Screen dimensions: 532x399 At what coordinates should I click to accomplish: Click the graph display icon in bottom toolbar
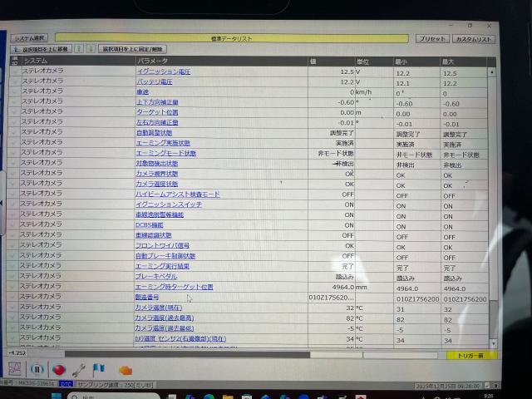click(15, 368)
